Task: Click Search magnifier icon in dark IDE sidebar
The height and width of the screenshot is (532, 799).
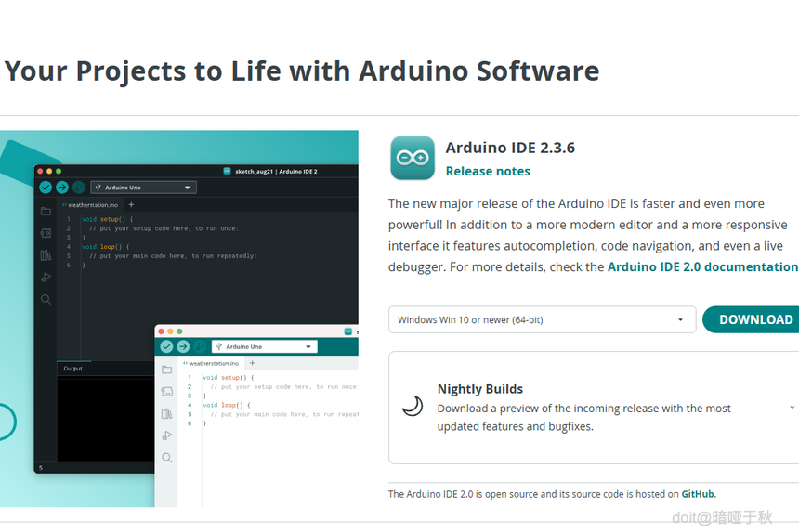Action: tap(46, 299)
